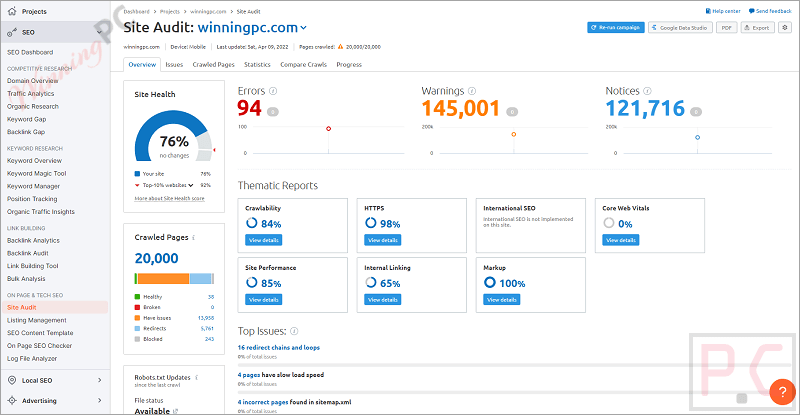The width and height of the screenshot is (800, 415).
Task: Open SEO Dashboard in sidebar
Action: point(30,52)
